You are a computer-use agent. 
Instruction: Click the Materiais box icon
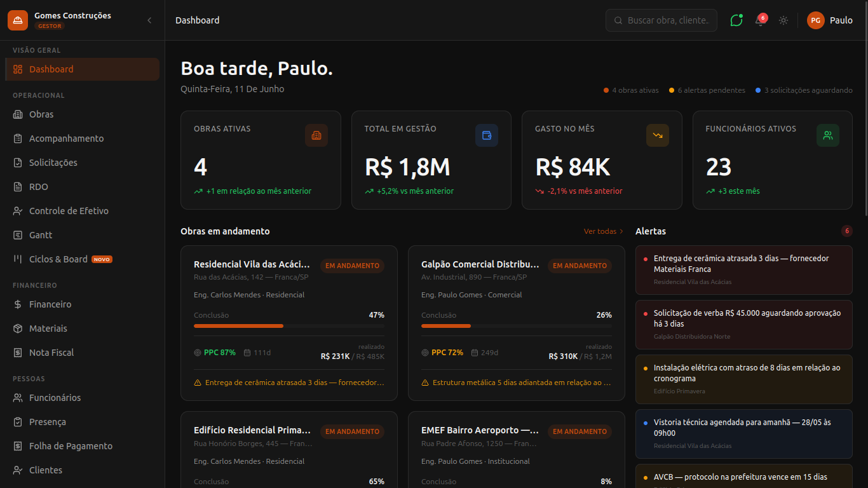(18, 329)
